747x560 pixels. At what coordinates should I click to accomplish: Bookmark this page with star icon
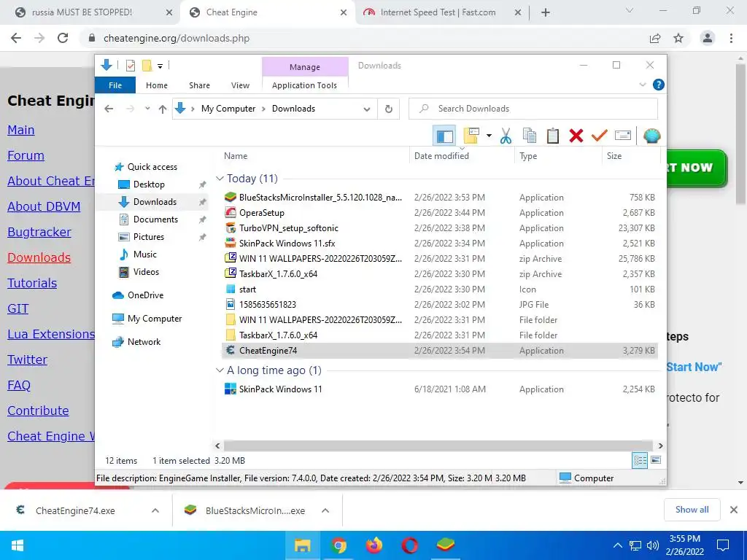point(678,39)
